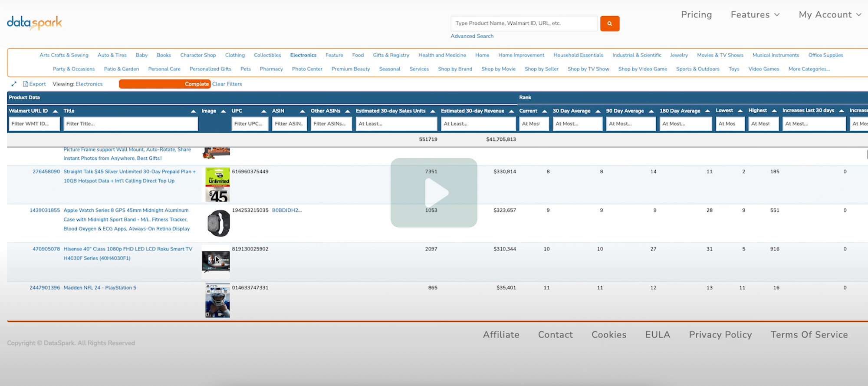Focus Filter ASIN field
The image size is (868, 386).
289,124
